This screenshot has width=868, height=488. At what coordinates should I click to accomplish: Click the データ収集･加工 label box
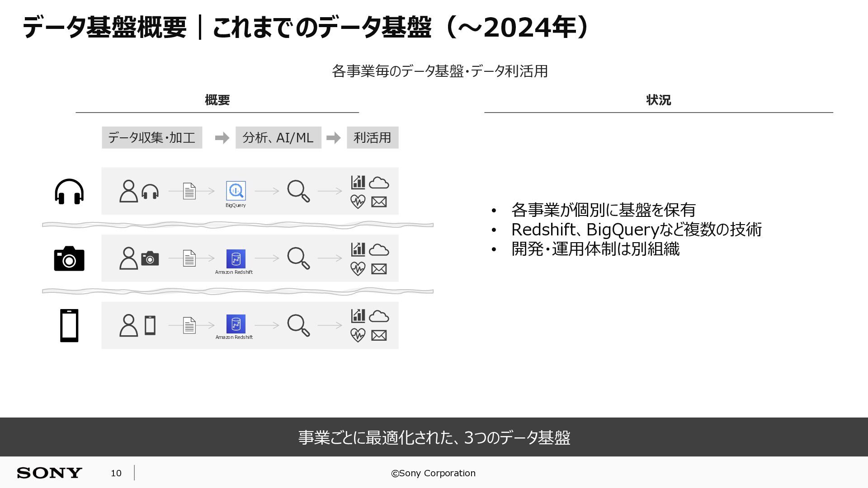(x=152, y=137)
